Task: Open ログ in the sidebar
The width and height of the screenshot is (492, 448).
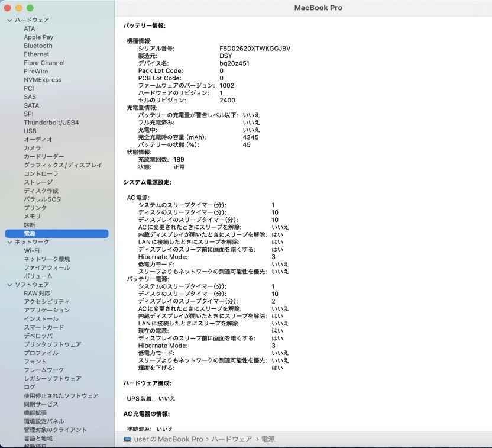Action: (30, 387)
